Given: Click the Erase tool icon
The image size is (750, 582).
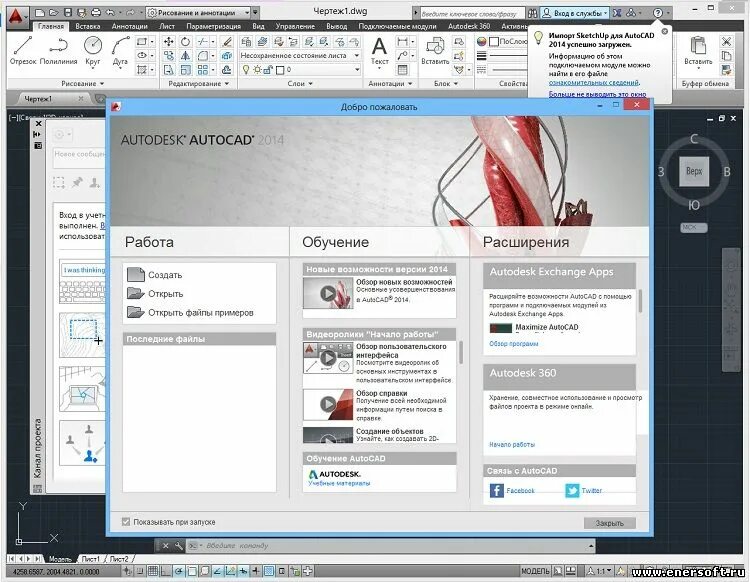Looking at the screenshot, I should [227, 42].
